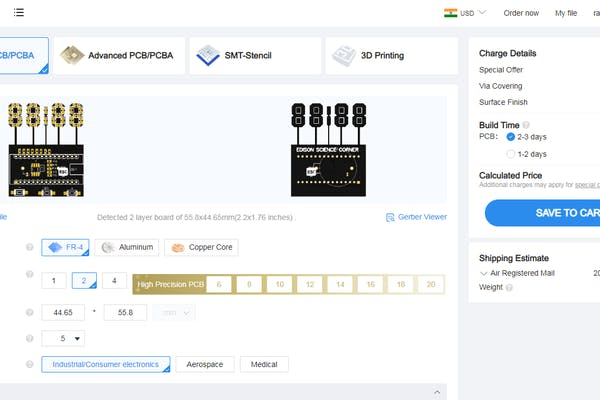Click the 3D Printing icon
The height and width of the screenshot is (400, 600).
[x=344, y=56]
